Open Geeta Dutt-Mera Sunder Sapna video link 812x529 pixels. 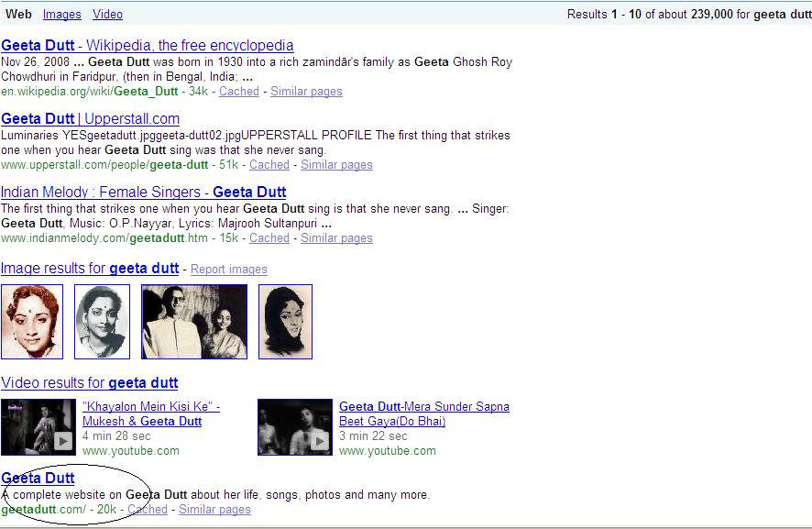tap(424, 414)
